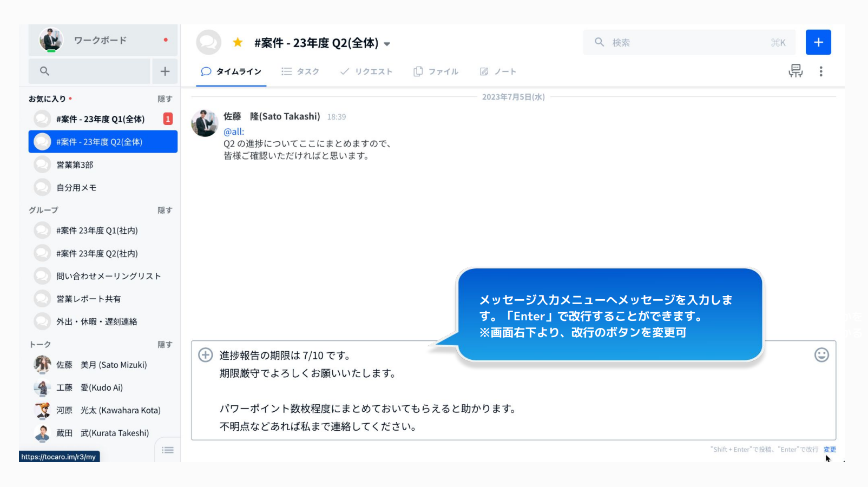The image size is (868, 487).
Task: Click the list icon at sidebar bottom
Action: pos(168,450)
